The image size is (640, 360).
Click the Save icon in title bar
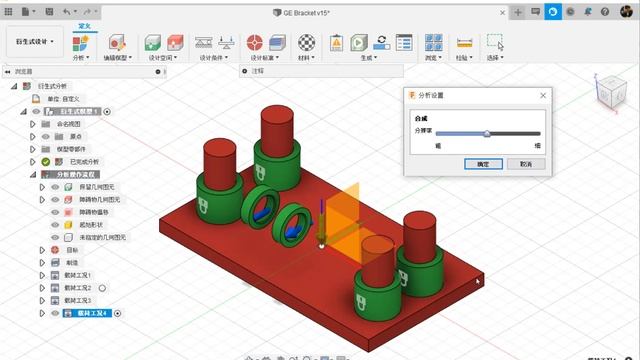49,12
